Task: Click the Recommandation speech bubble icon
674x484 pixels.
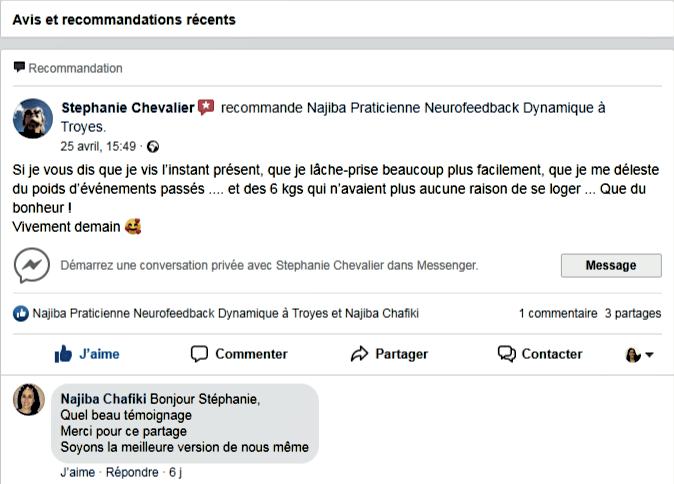Action: point(19,68)
